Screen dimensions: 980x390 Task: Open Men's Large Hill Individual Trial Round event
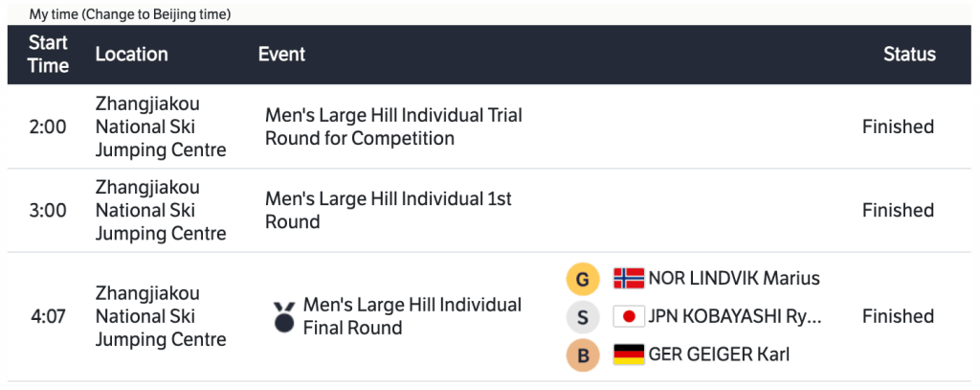(393, 126)
